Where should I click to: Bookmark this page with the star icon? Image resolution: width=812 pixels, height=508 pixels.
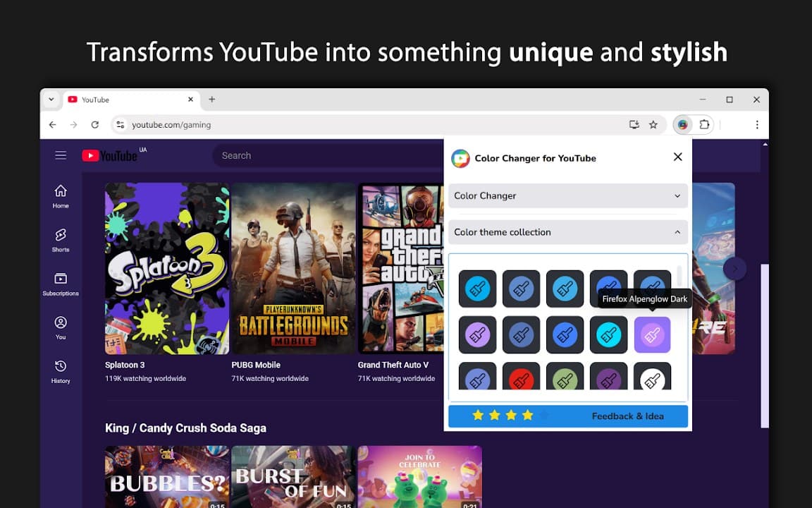click(653, 124)
